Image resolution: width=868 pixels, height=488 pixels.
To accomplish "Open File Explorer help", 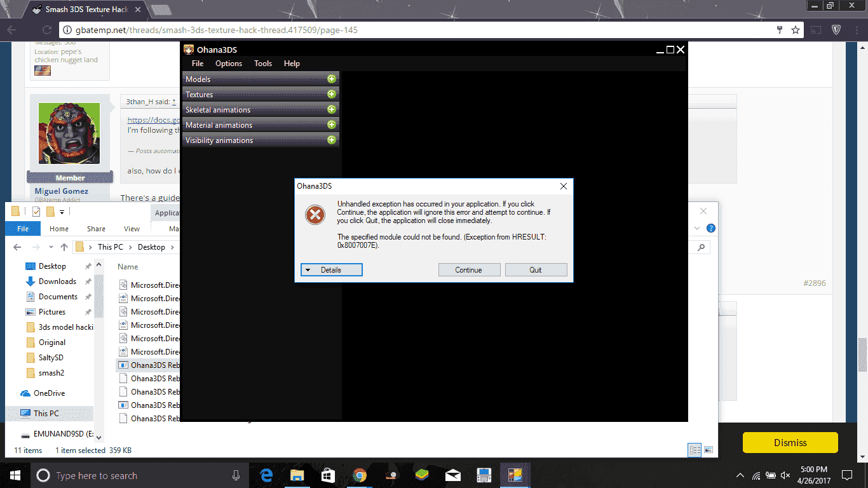I will pos(711,228).
